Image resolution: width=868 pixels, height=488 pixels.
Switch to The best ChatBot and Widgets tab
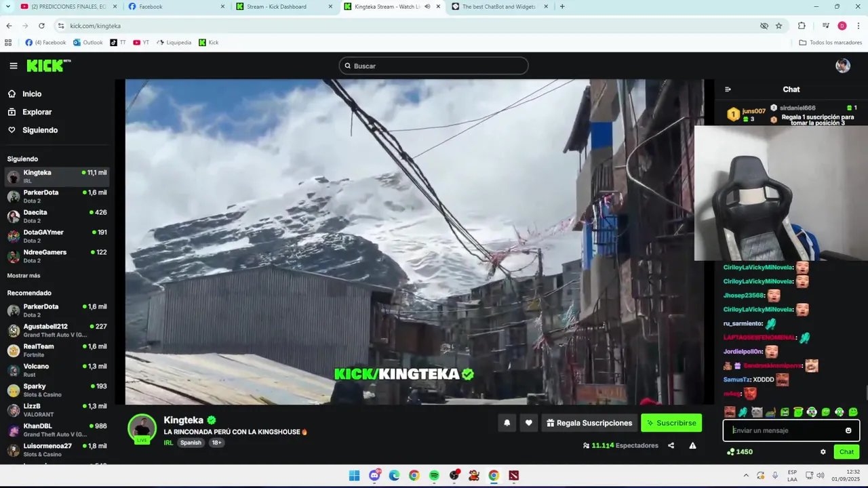[x=498, y=7]
